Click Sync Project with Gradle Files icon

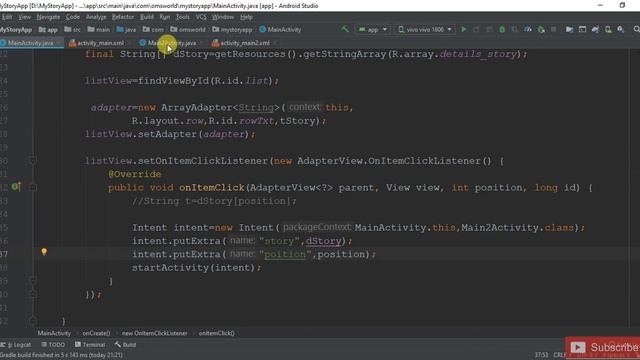(x=595, y=29)
